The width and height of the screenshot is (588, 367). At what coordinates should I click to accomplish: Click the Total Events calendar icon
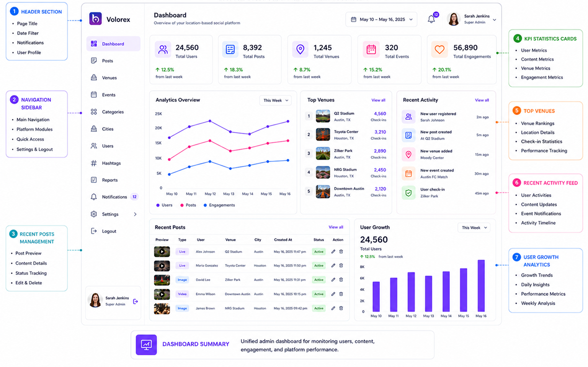(x=371, y=50)
